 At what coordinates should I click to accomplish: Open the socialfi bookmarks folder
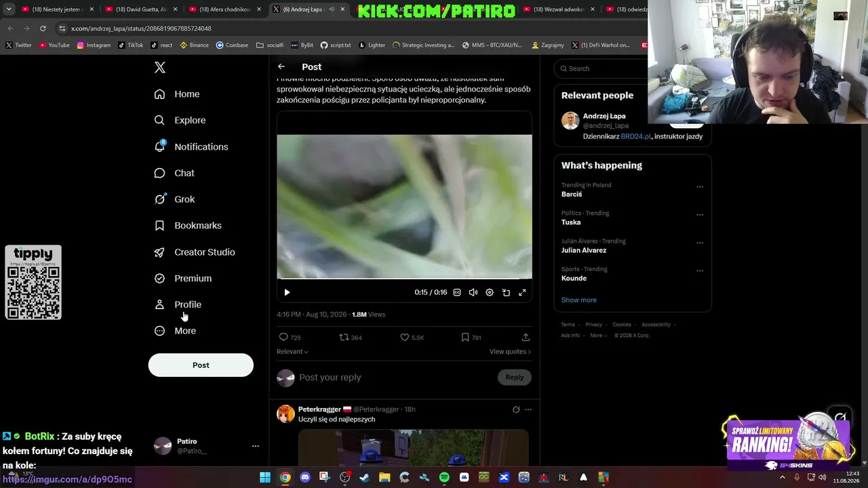pyautogui.click(x=270, y=45)
